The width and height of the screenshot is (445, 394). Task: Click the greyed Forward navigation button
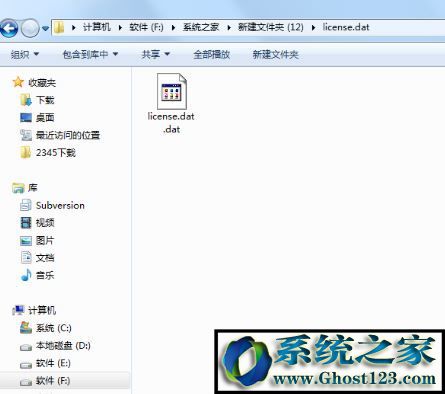30,28
